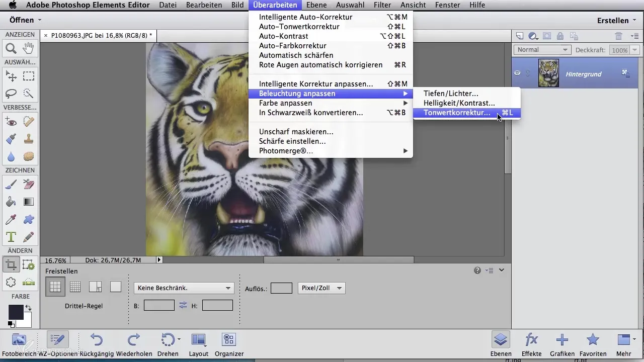Select the Lasso tool
Viewport: 644px width, 362px height.
coord(11,94)
